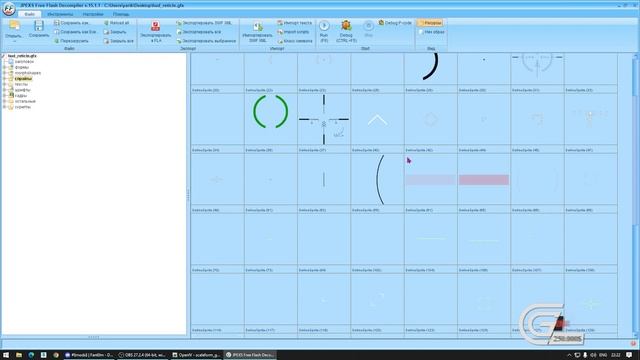
Task: Select hud_reticle.gfx root tree node
Action: 22,56
